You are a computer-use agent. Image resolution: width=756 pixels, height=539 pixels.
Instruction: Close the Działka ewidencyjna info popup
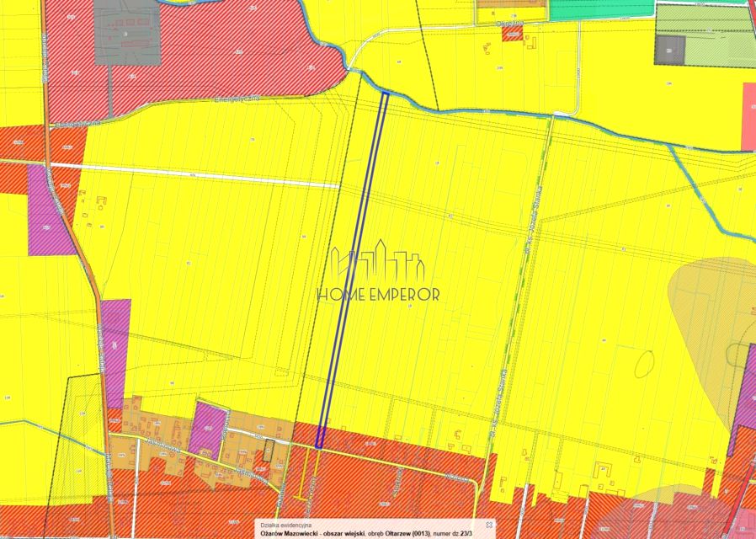[489, 525]
